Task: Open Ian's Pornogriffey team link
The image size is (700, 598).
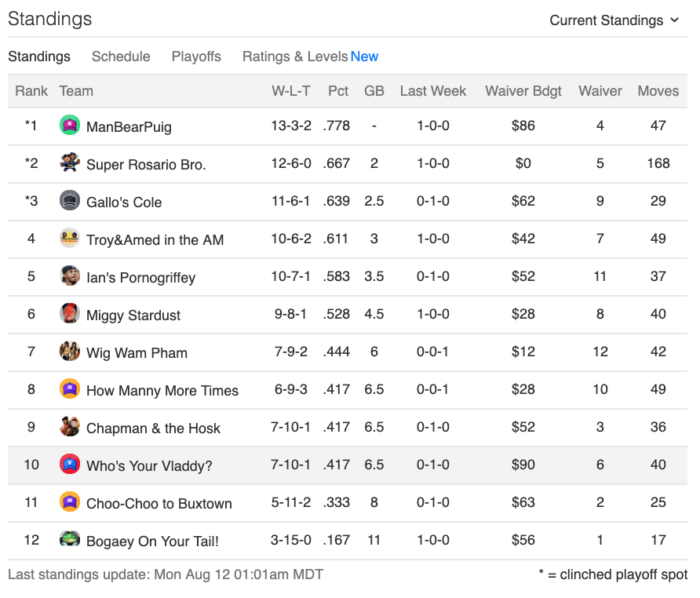Action: 140,277
